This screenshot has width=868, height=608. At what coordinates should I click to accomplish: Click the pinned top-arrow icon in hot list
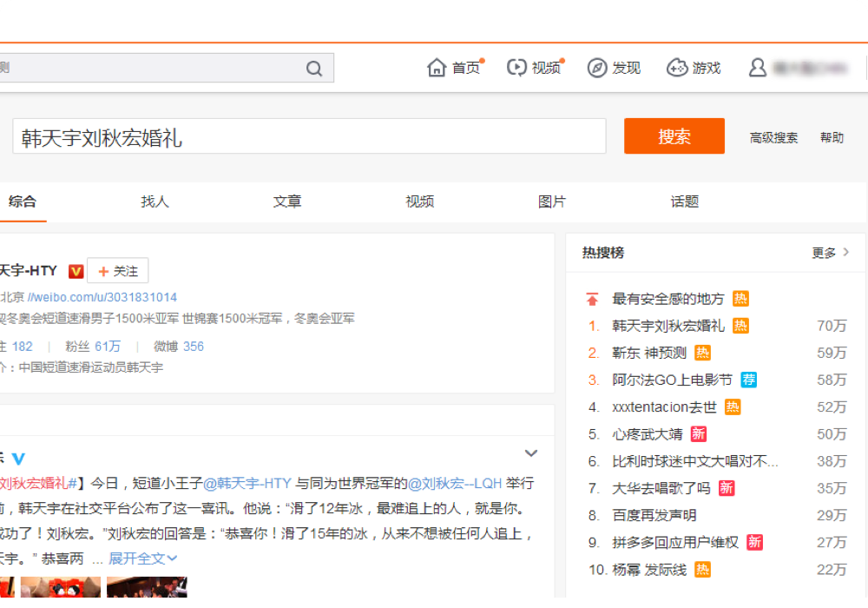(592, 299)
